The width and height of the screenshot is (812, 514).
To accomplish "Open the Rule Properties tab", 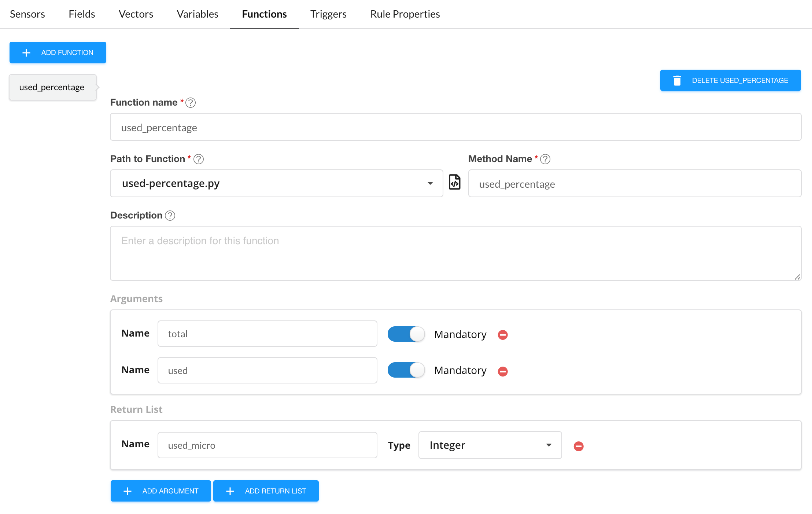I will (x=405, y=14).
